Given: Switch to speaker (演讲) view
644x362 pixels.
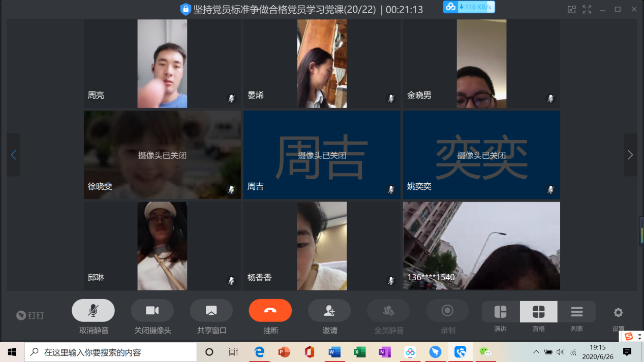Looking at the screenshot, I should (500, 312).
